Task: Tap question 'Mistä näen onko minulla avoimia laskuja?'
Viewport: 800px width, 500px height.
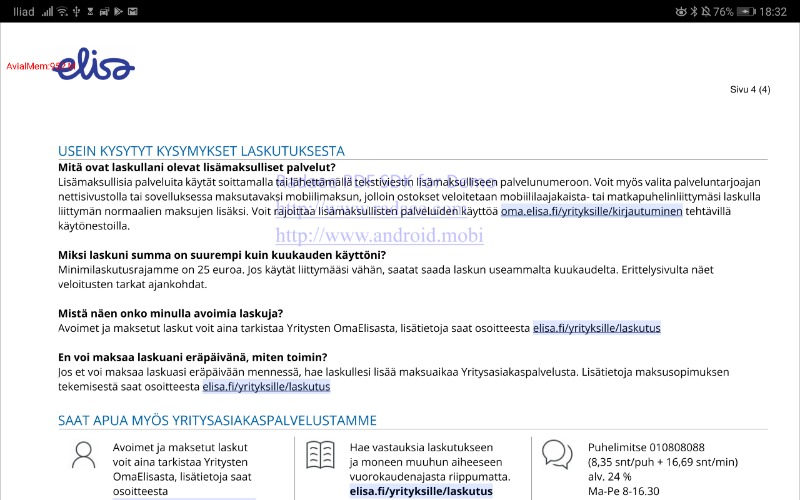Action: coord(170,313)
